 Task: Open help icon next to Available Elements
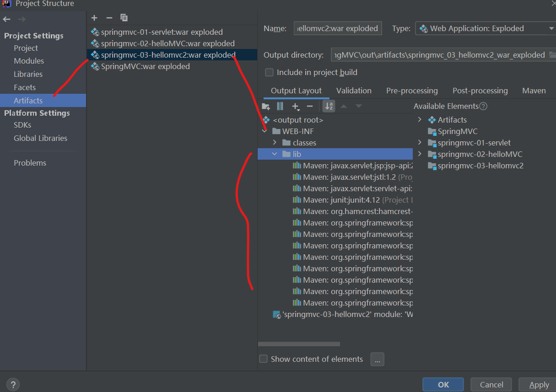tap(483, 106)
